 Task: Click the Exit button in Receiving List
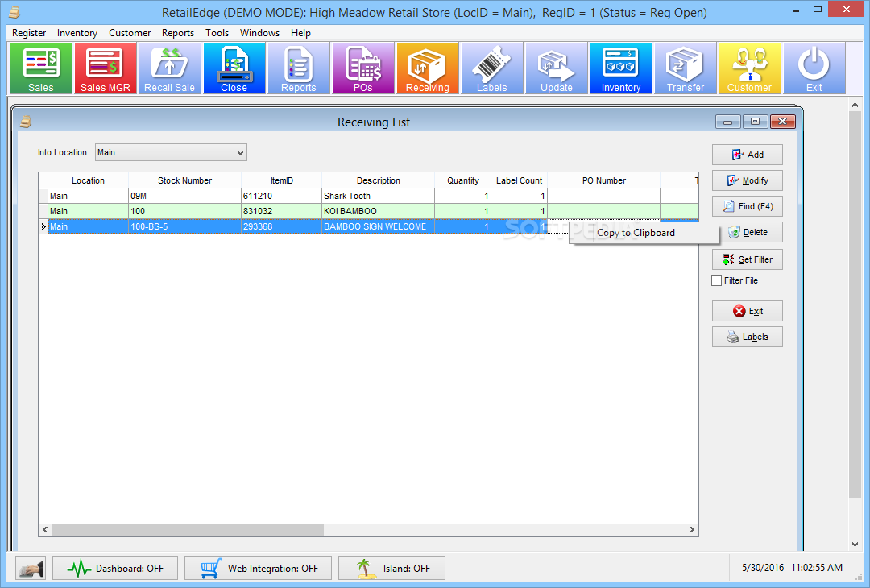[x=748, y=311]
